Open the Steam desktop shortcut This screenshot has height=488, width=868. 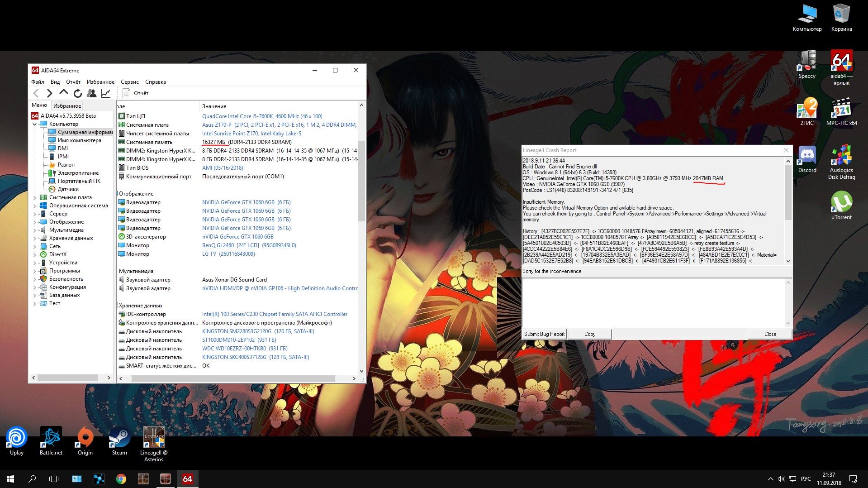click(x=119, y=441)
